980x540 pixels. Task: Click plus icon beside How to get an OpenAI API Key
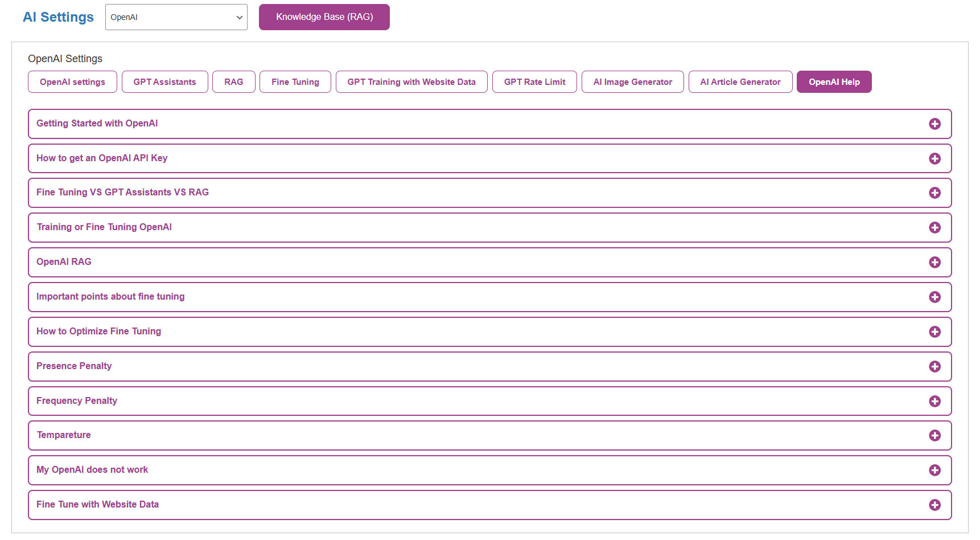click(934, 159)
